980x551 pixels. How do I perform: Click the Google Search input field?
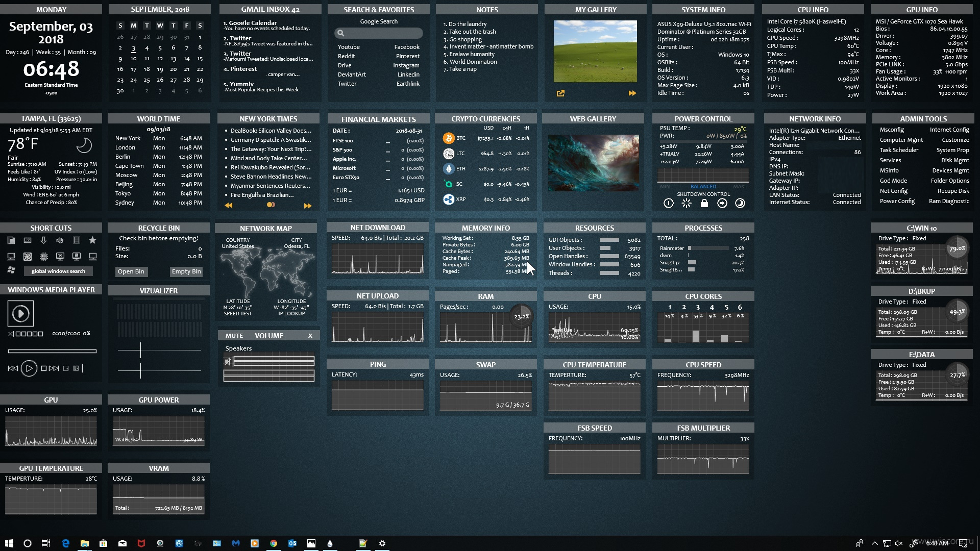(x=379, y=33)
